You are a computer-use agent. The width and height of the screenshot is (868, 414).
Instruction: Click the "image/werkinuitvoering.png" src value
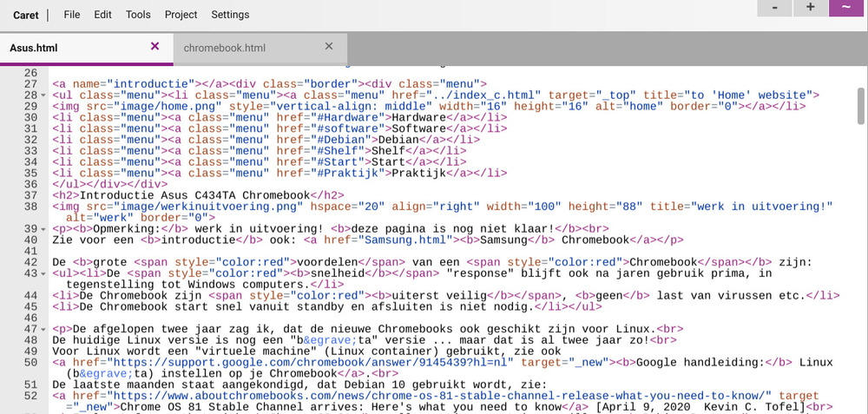[x=208, y=207]
